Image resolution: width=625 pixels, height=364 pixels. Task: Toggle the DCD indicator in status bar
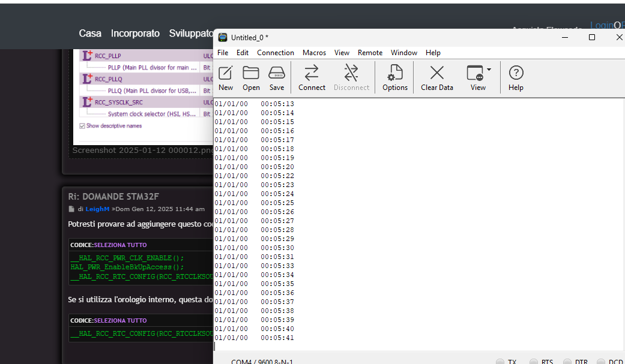(x=601, y=362)
